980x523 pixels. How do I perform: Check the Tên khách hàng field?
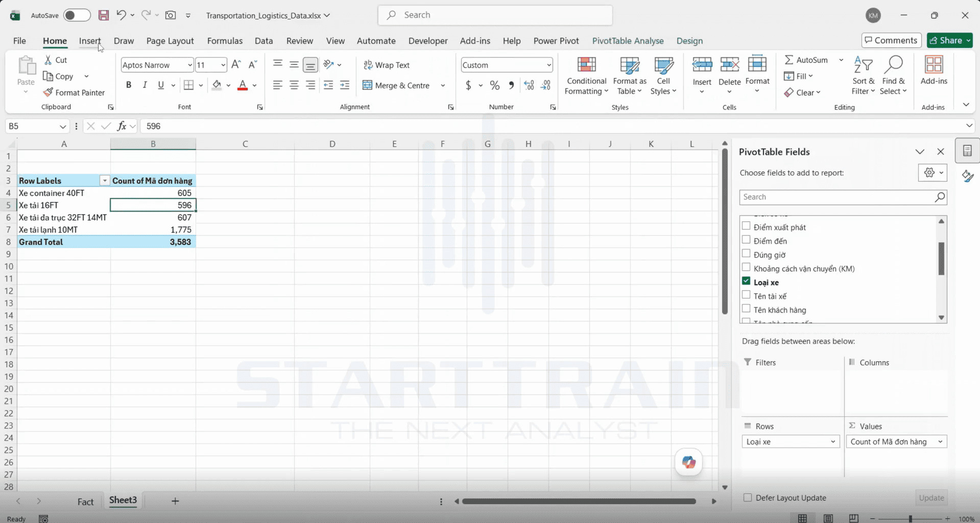pyautogui.click(x=747, y=309)
